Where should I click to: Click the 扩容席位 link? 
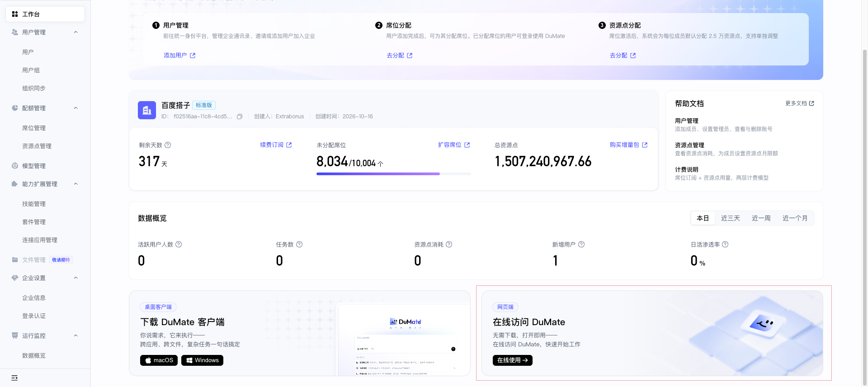click(x=454, y=145)
